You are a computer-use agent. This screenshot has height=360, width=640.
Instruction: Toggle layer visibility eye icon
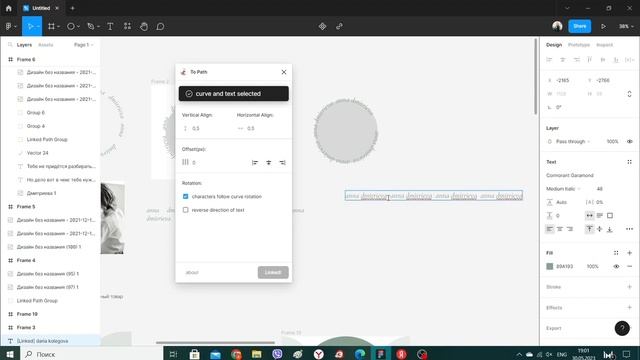(x=629, y=142)
